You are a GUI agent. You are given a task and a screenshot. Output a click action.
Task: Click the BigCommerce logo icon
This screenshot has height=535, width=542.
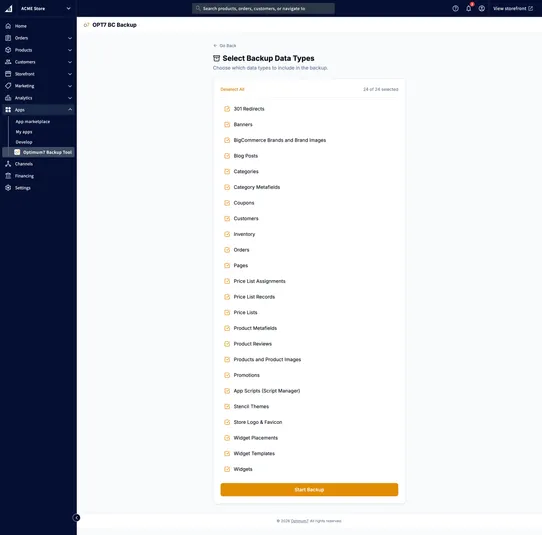9,8
